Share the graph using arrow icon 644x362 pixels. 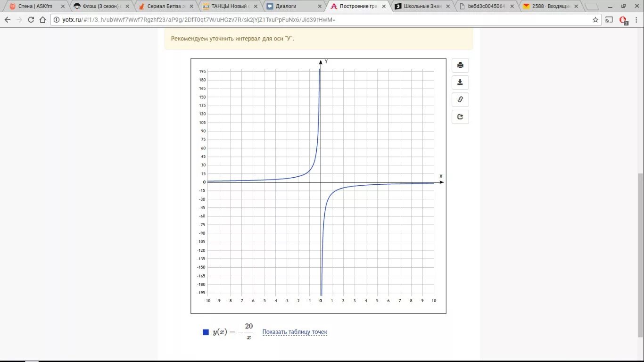[x=460, y=117]
